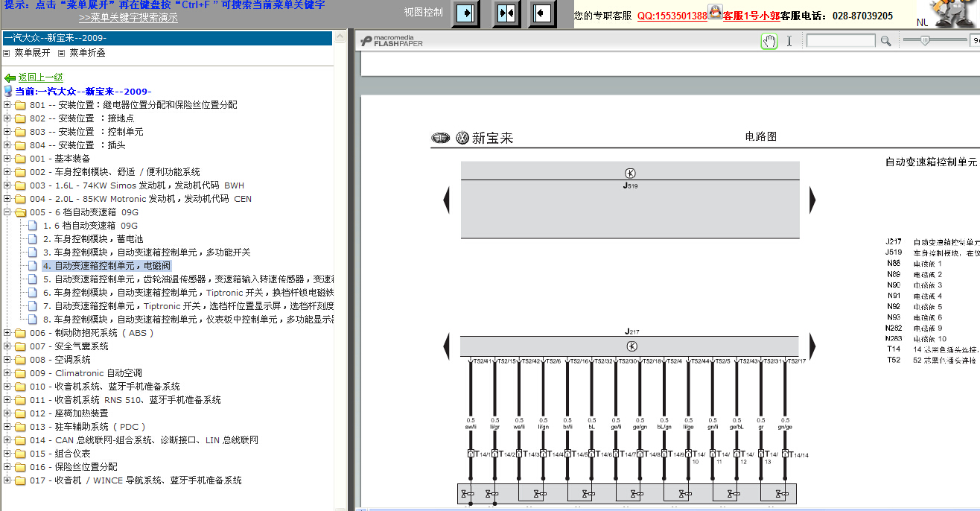Click the right arrow beside J217 diagram block
Viewport: 980px width, 511px height.
(x=812, y=346)
